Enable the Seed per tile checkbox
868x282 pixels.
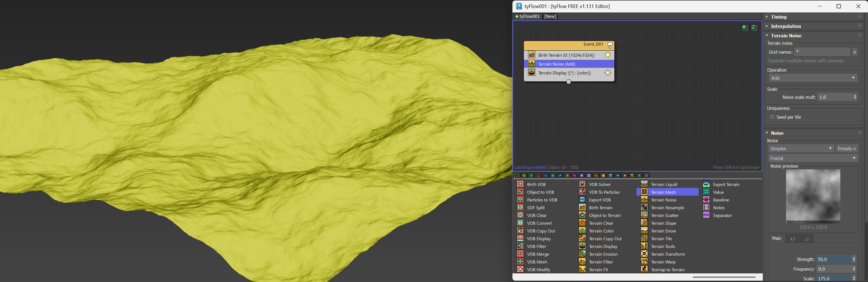pyautogui.click(x=772, y=117)
